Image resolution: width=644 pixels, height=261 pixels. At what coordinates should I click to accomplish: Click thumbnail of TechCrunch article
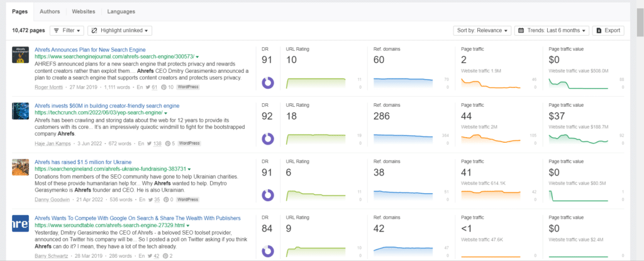20,111
